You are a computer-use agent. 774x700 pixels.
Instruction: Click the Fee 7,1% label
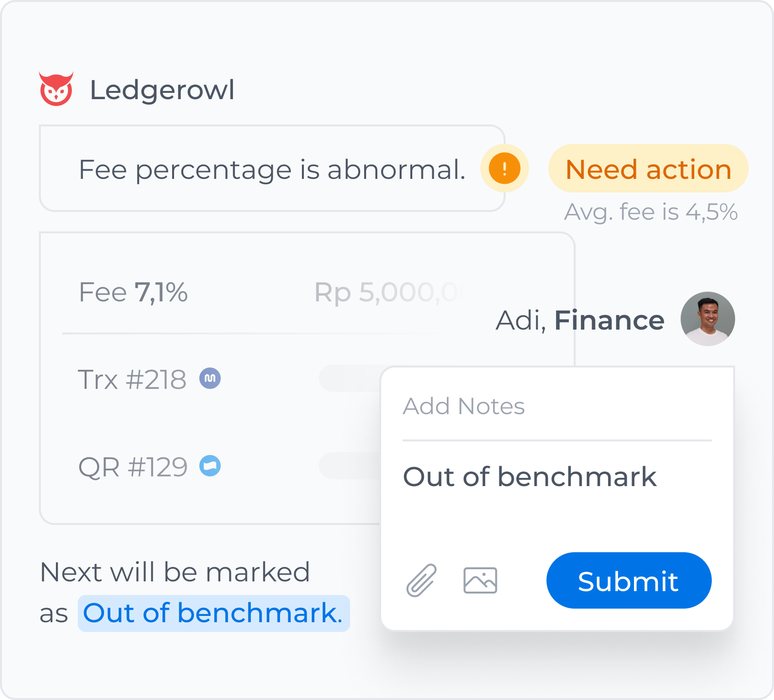click(x=133, y=292)
